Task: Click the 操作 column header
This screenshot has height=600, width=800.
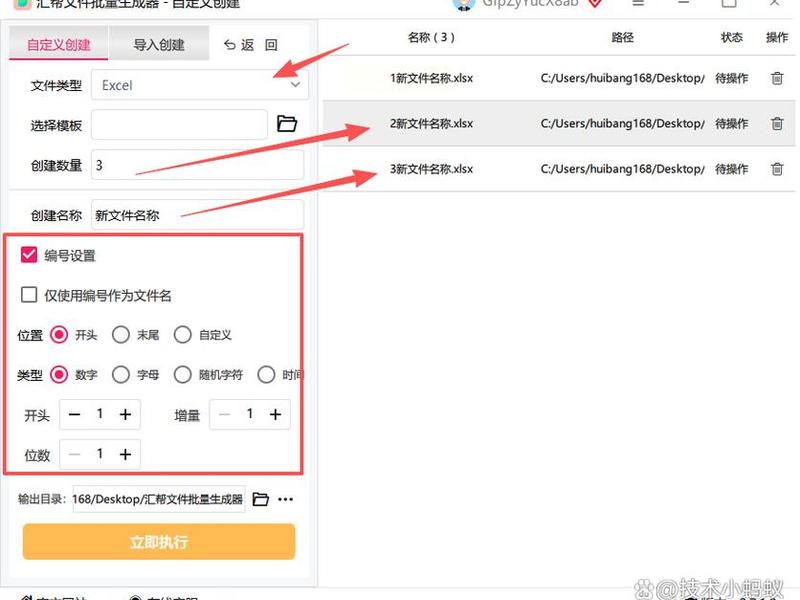Action: 777,37
